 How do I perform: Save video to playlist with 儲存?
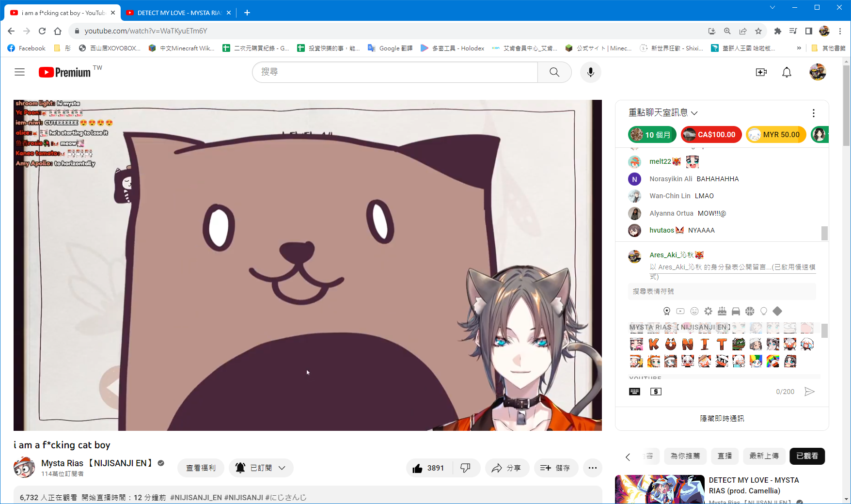[x=556, y=468]
